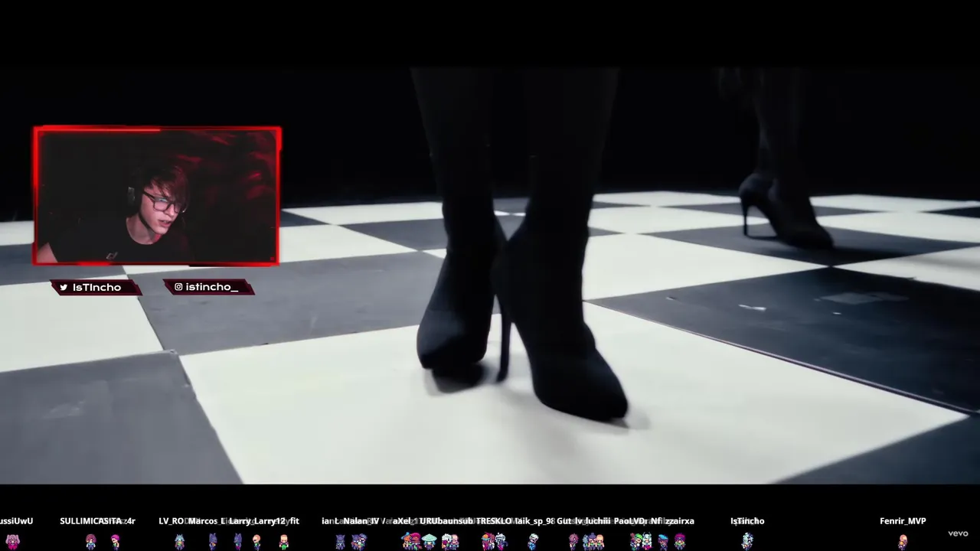This screenshot has width=980, height=551.
Task: Select the SULLIMICASITA viewer name
Action: coord(91,521)
